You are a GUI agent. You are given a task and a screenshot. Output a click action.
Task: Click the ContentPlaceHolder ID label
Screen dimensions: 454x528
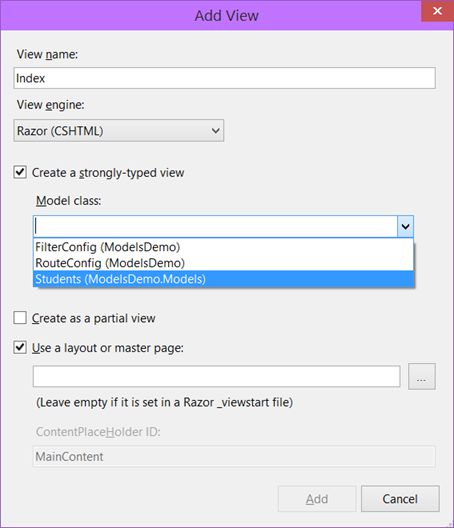98,432
